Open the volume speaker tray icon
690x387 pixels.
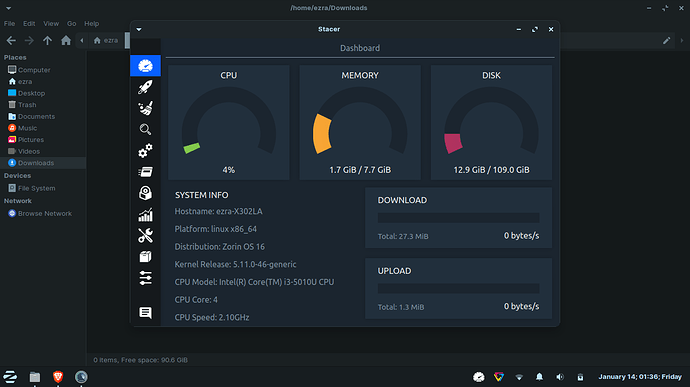[560, 377]
